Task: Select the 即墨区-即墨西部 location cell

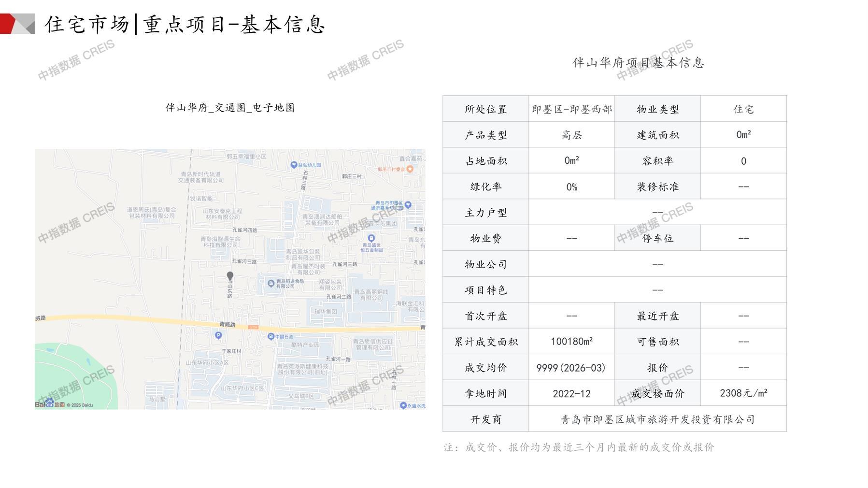Action: (571, 109)
